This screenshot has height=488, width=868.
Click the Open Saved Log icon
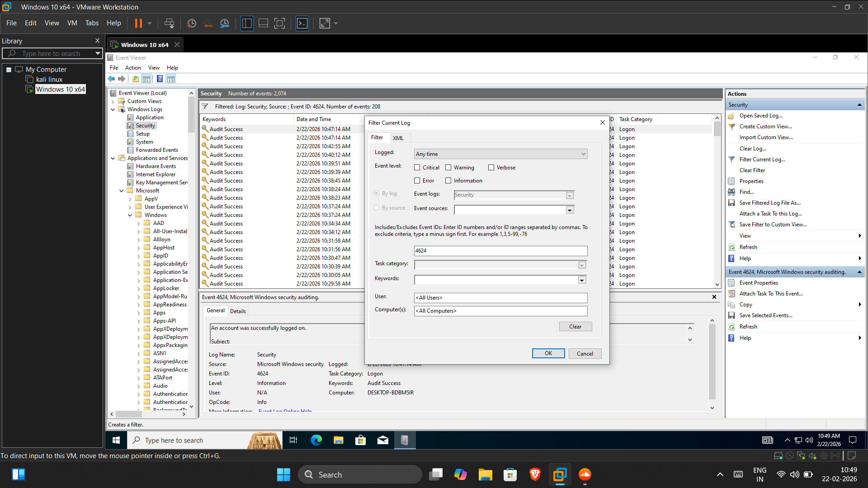point(731,116)
